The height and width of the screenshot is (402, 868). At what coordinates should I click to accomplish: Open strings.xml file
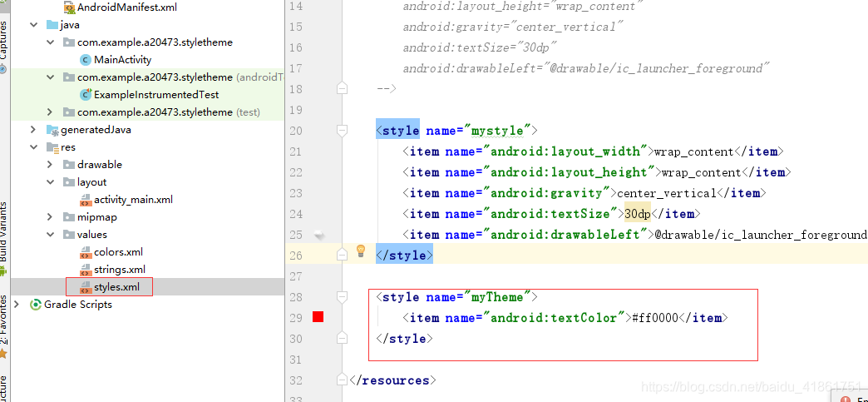click(x=120, y=270)
